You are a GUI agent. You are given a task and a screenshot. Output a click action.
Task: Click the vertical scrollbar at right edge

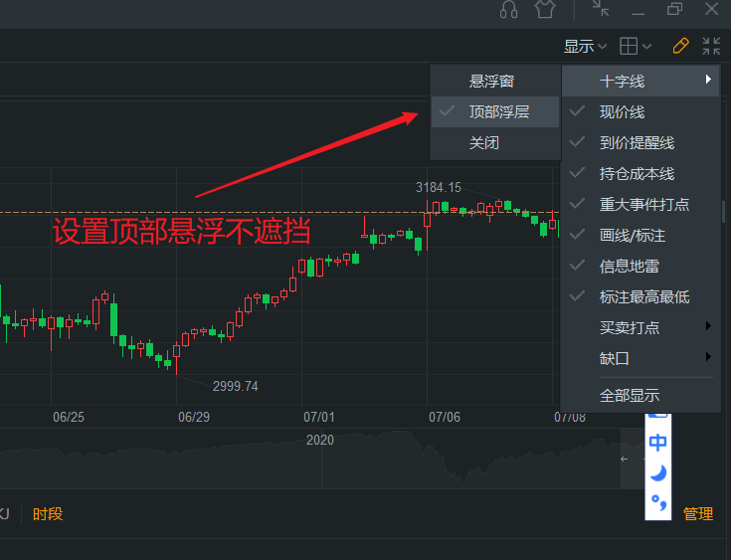pyautogui.click(x=724, y=211)
